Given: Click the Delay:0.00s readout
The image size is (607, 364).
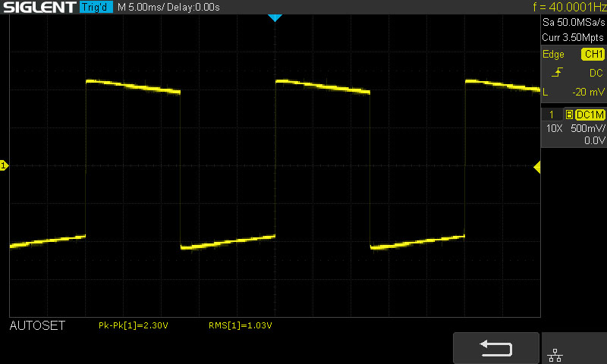Looking at the screenshot, I should click(193, 8).
